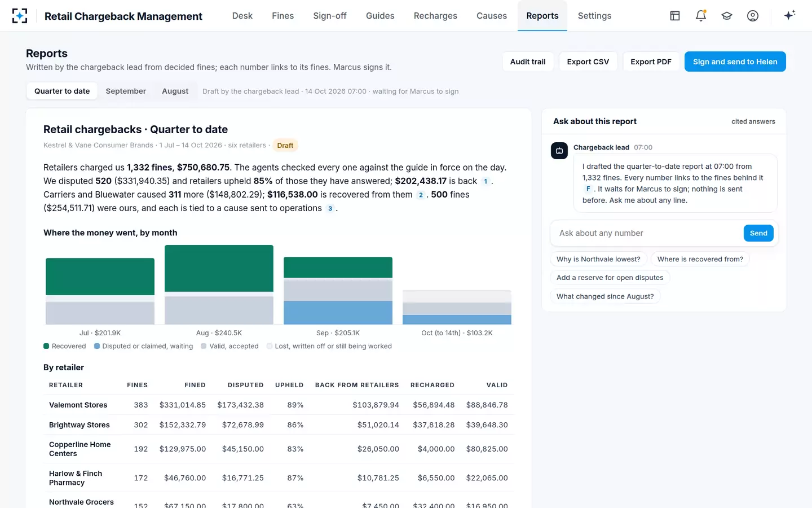Open the layout panel icon
The height and width of the screenshot is (508, 812).
coord(675,16)
